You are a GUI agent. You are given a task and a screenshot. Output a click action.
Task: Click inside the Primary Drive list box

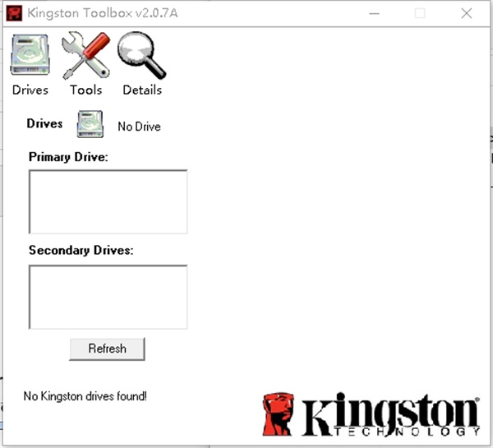108,201
